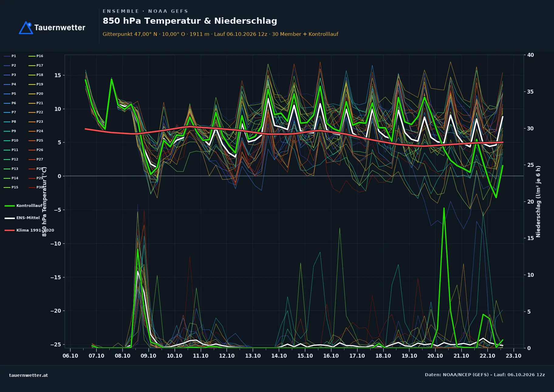554x392 pixels.
Task: Click the '850 hPa Temperatur (°C)' axis title
Action: (44, 201)
